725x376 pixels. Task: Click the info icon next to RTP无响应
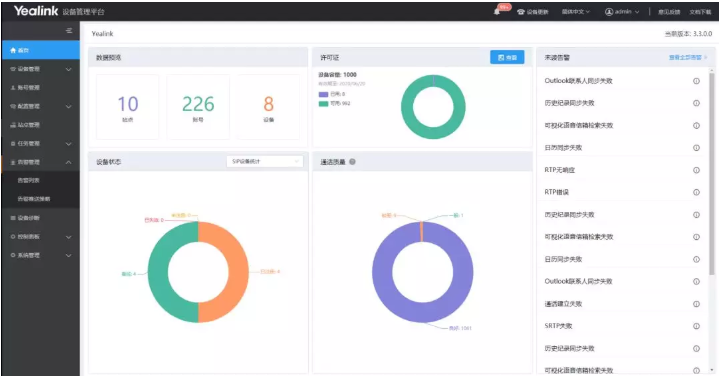696,170
